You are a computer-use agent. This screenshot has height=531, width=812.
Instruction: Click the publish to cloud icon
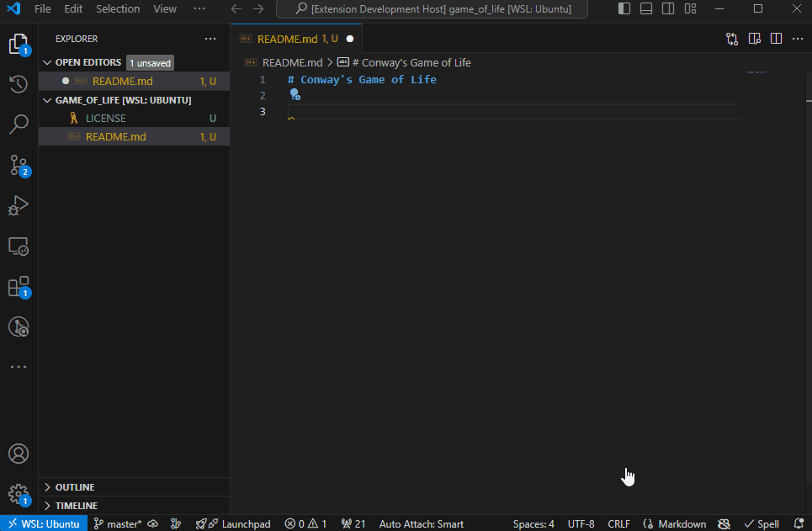(153, 523)
